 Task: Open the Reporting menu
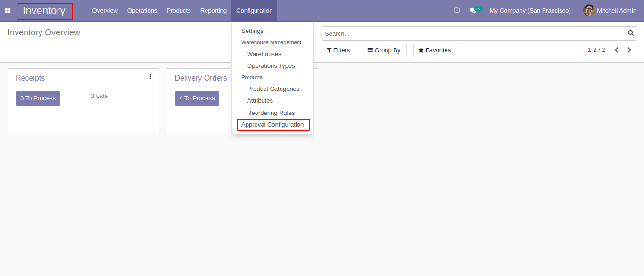point(213,10)
